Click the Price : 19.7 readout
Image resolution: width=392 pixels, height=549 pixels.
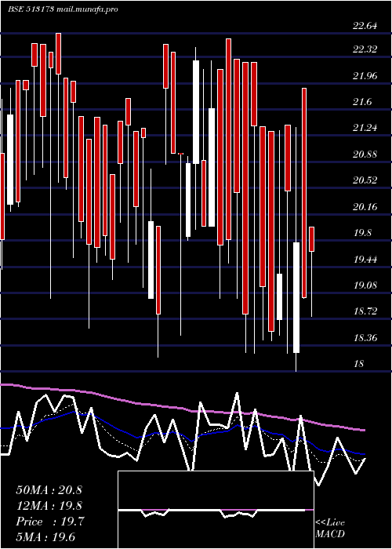[x=50, y=522]
